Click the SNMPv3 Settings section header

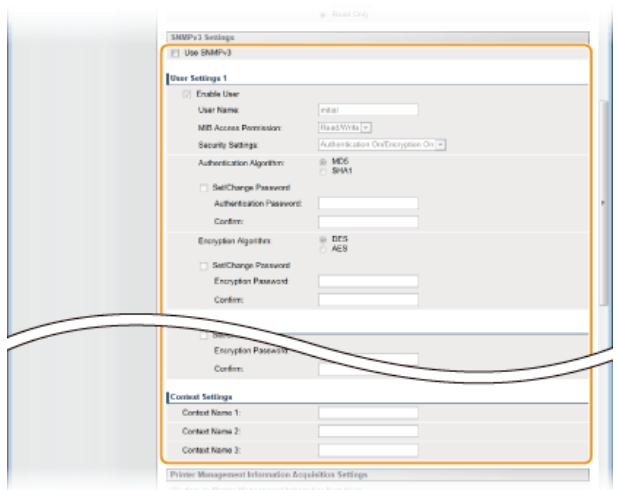pyautogui.click(x=378, y=37)
